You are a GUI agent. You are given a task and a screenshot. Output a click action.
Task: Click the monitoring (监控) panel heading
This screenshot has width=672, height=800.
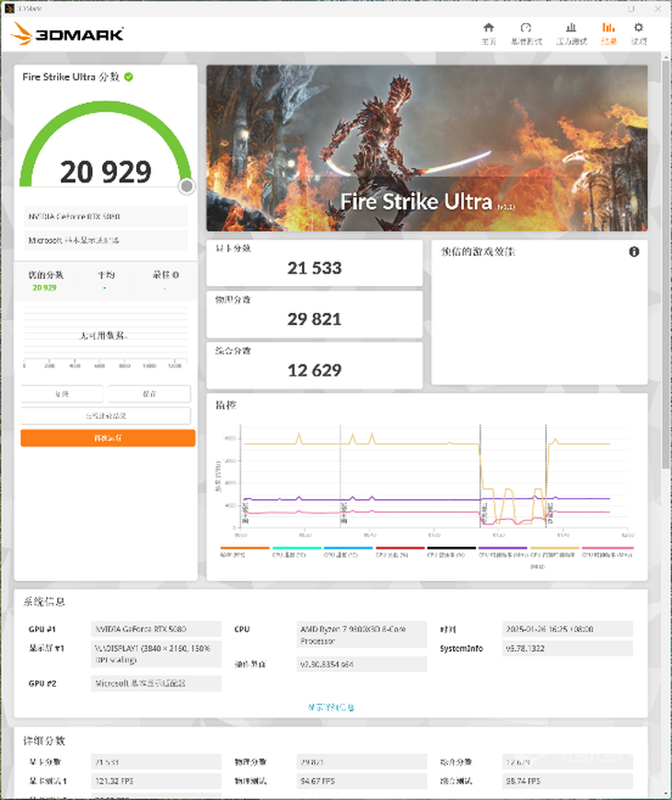coord(226,405)
